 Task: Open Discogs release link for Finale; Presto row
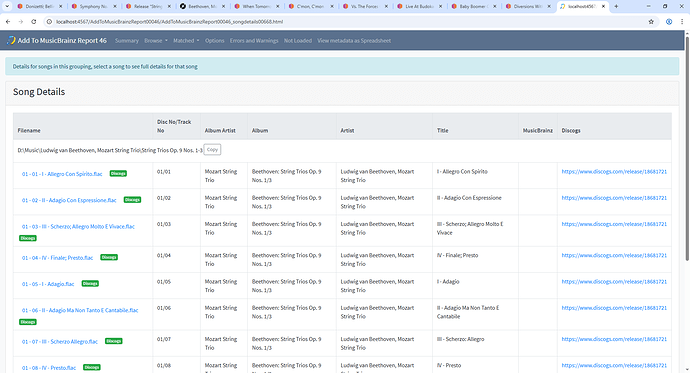(614, 255)
